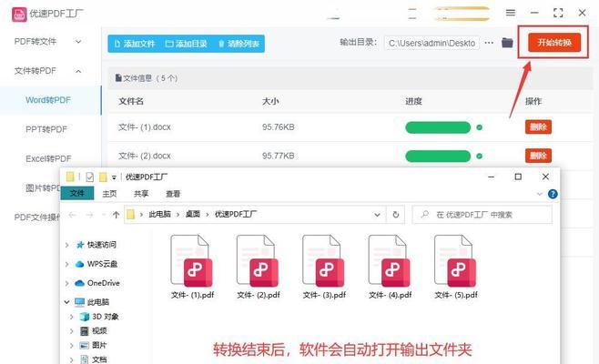Click the 进度 column header
Viewport: 599px width, 364px height.
pos(413,101)
